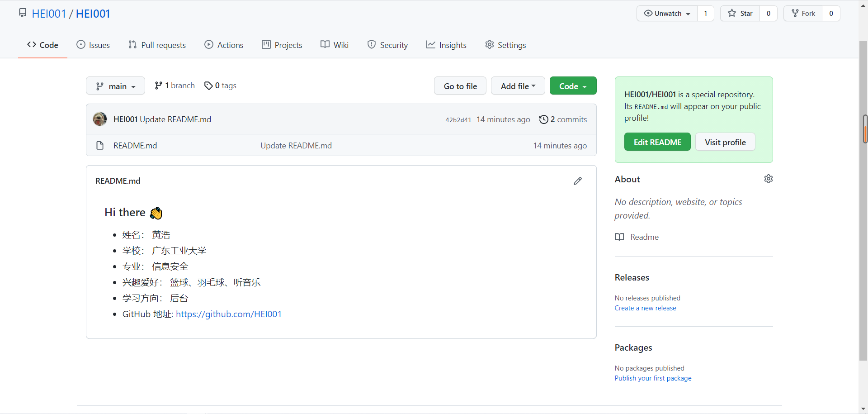Open commit hash 42b2d41

(x=458, y=120)
